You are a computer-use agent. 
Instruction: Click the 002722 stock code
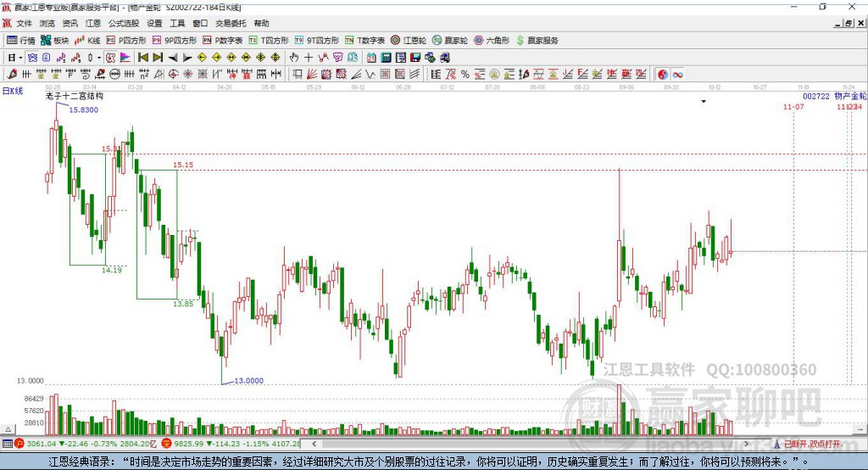pos(816,97)
